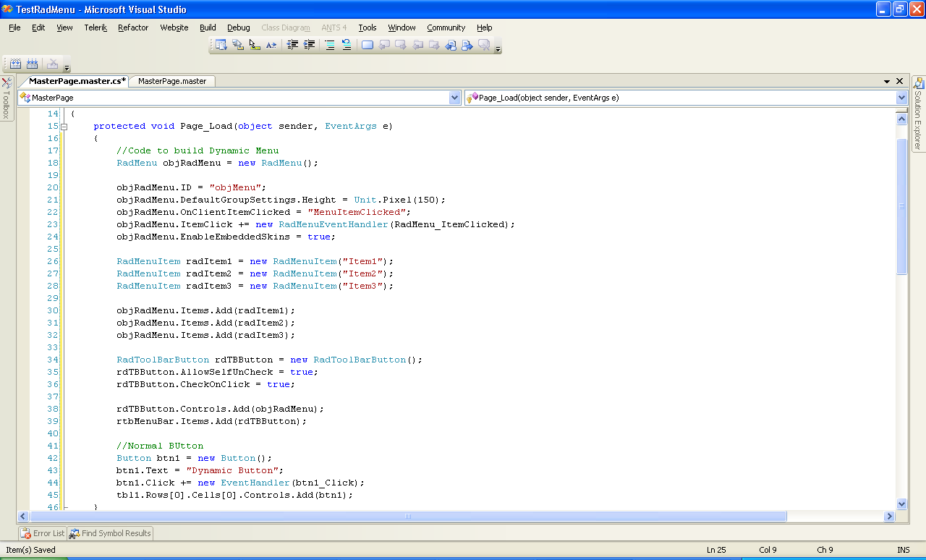Decrease line indent with toolbar icon
The image size is (926, 560).
292,45
